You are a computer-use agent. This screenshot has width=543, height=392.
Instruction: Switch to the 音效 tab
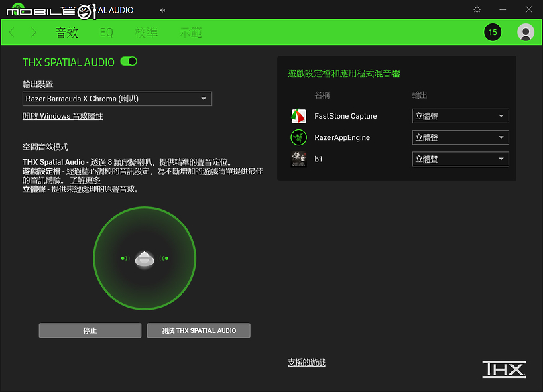click(x=67, y=33)
